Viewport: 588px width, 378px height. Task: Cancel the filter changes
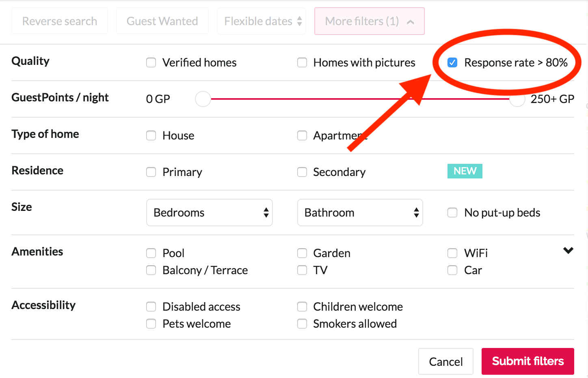click(x=445, y=361)
